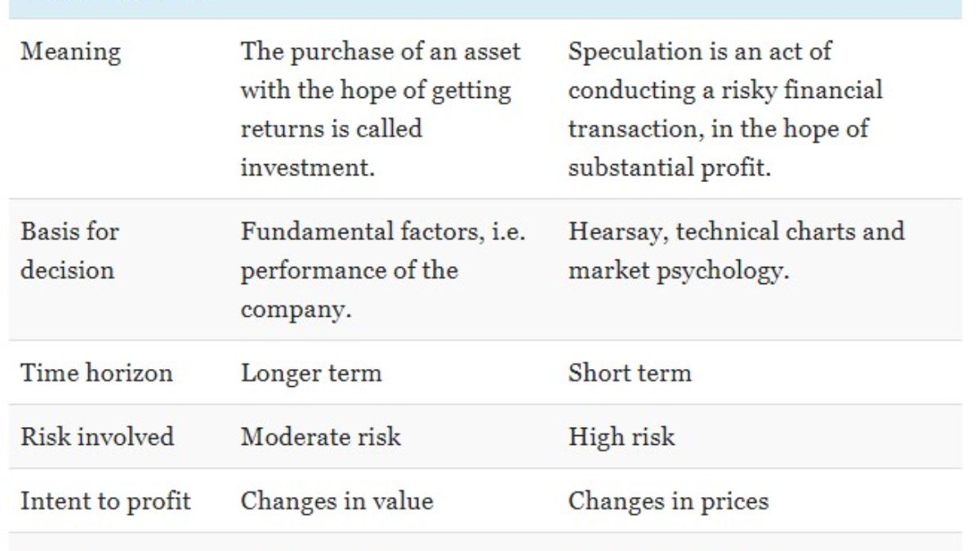
Task: Click the phrase 'substantial profit.' in the table
Action: pos(668,168)
